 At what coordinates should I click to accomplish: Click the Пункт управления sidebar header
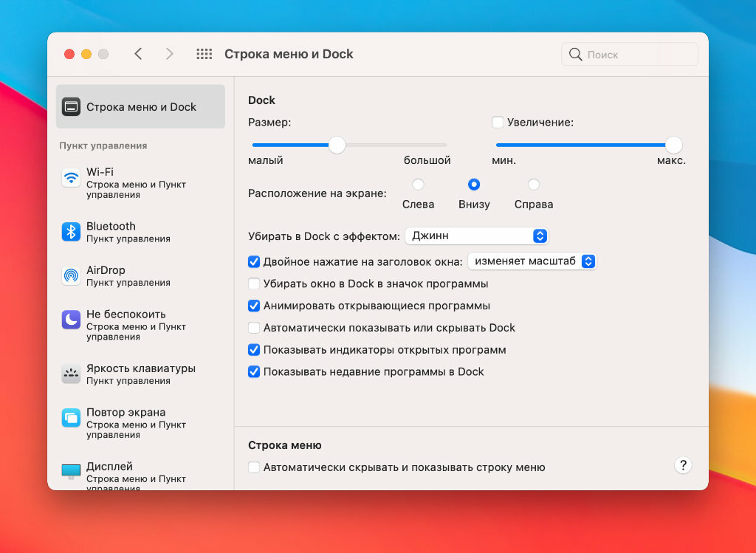pos(103,145)
